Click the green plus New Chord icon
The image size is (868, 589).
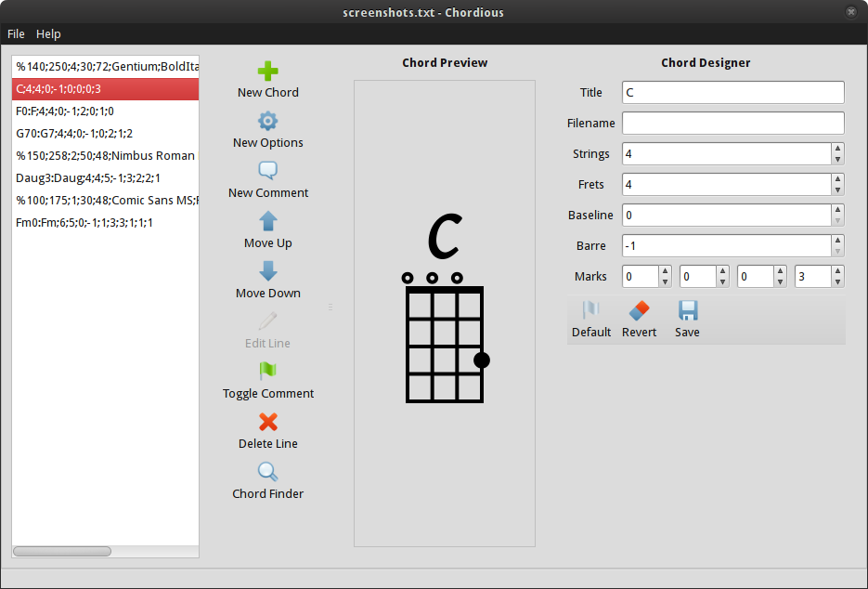click(268, 72)
